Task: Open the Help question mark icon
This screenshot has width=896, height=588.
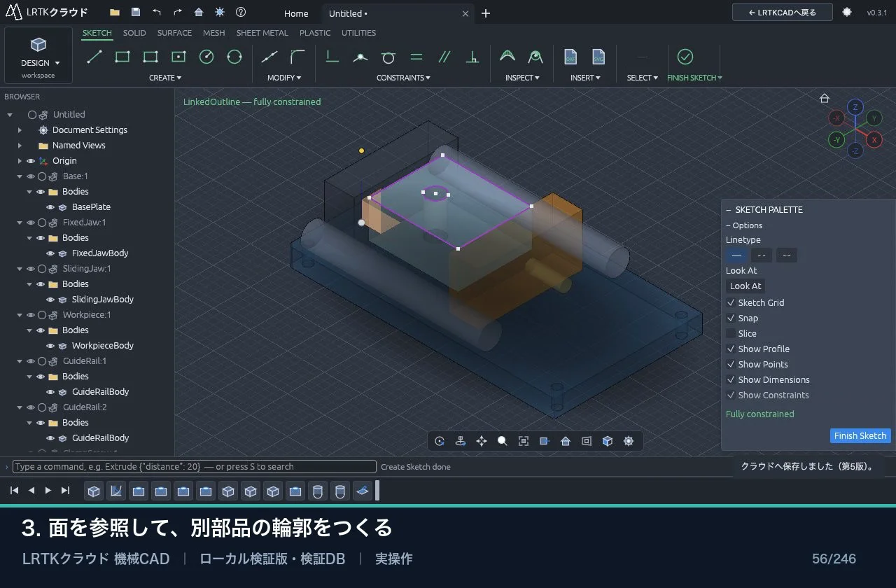Action: tap(241, 13)
